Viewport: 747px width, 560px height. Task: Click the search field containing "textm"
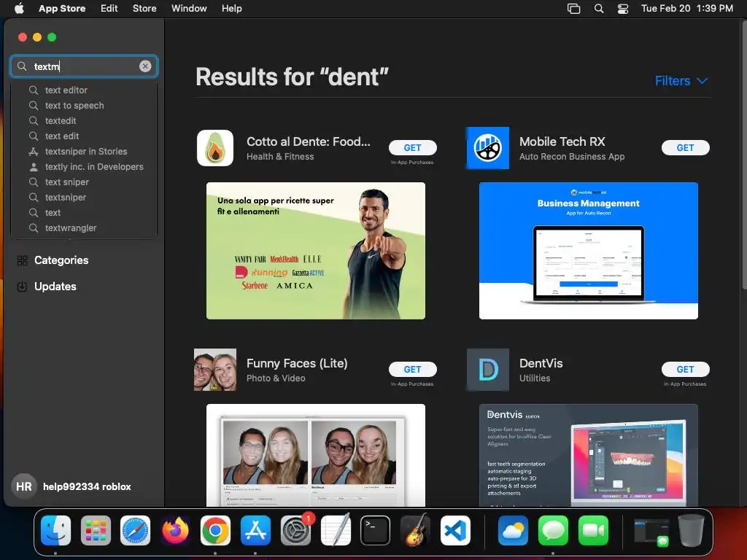[x=84, y=66]
